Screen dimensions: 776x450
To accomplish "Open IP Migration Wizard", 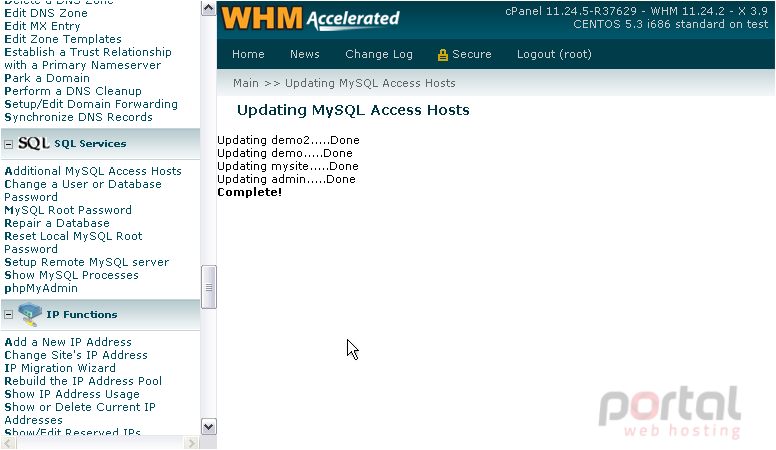I will (60, 368).
